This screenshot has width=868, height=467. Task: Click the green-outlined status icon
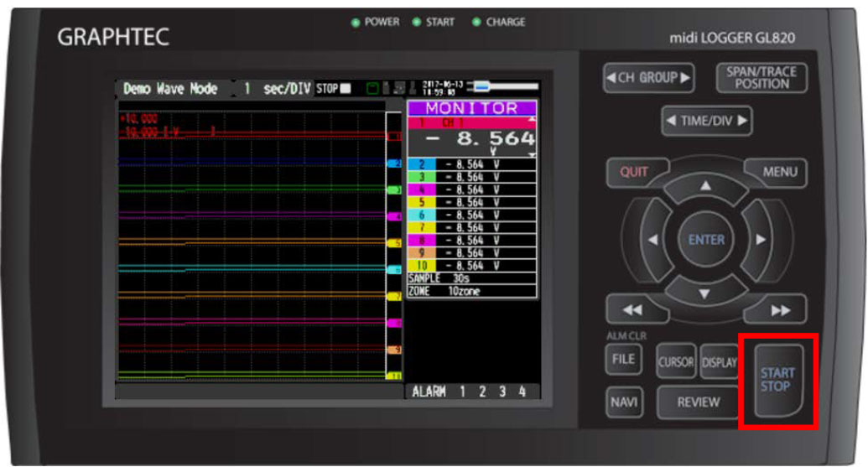[x=372, y=89]
